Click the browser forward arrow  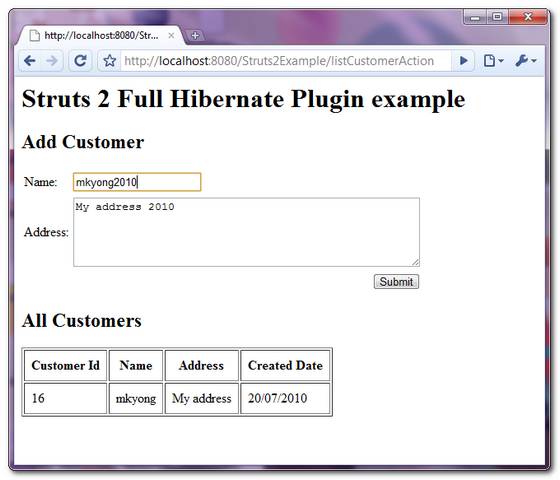point(52,61)
